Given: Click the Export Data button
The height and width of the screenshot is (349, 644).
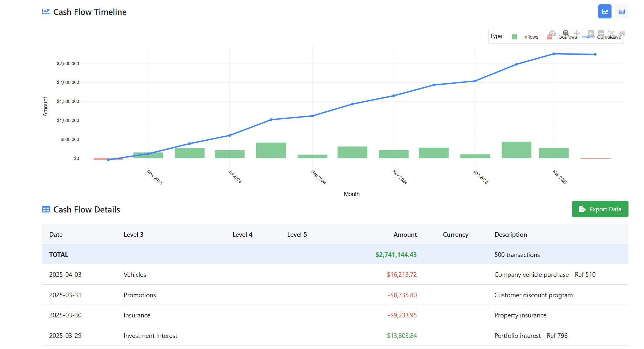Looking at the screenshot, I should pos(600,209).
